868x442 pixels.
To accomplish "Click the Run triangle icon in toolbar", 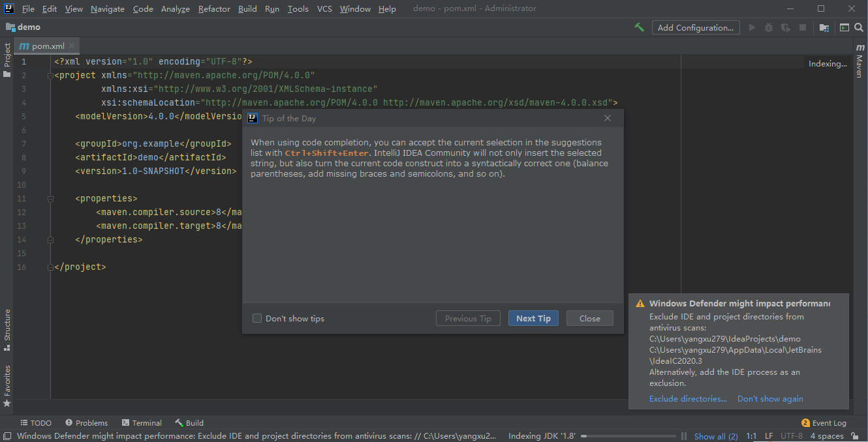I will 752,27.
